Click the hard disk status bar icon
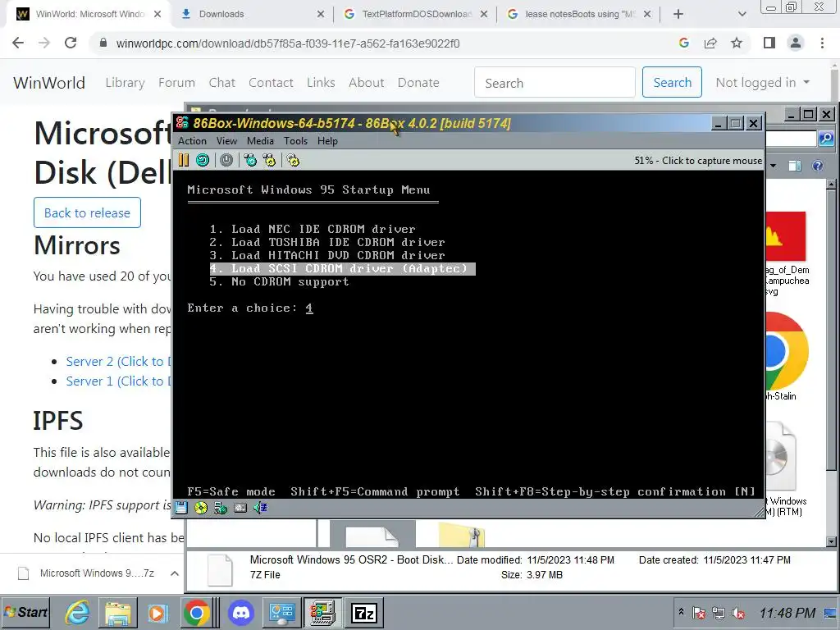840x630 pixels. [x=240, y=507]
